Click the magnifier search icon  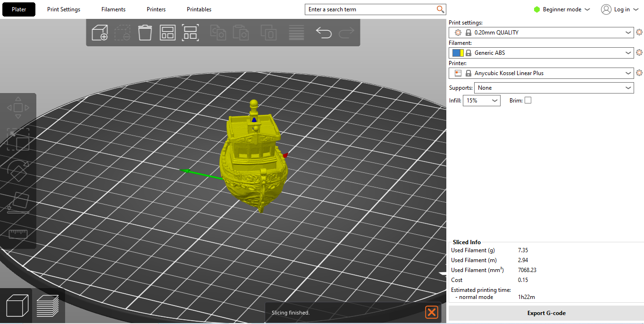click(x=440, y=9)
